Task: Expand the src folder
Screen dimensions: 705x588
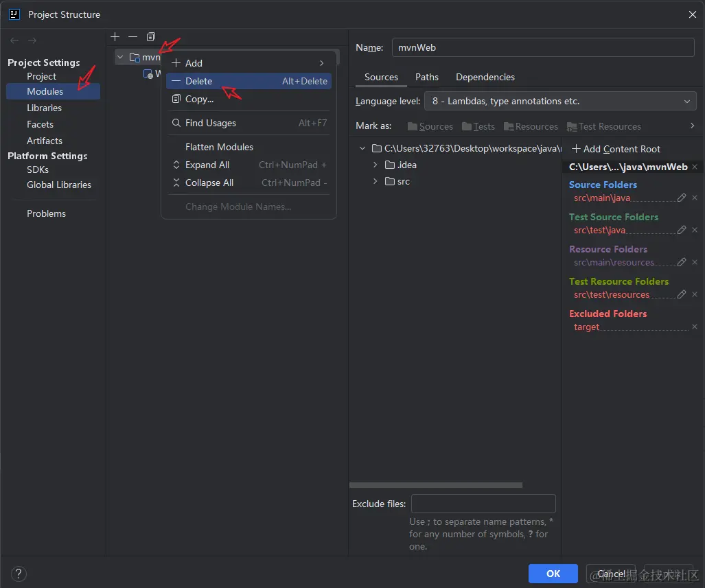Action: [375, 182]
